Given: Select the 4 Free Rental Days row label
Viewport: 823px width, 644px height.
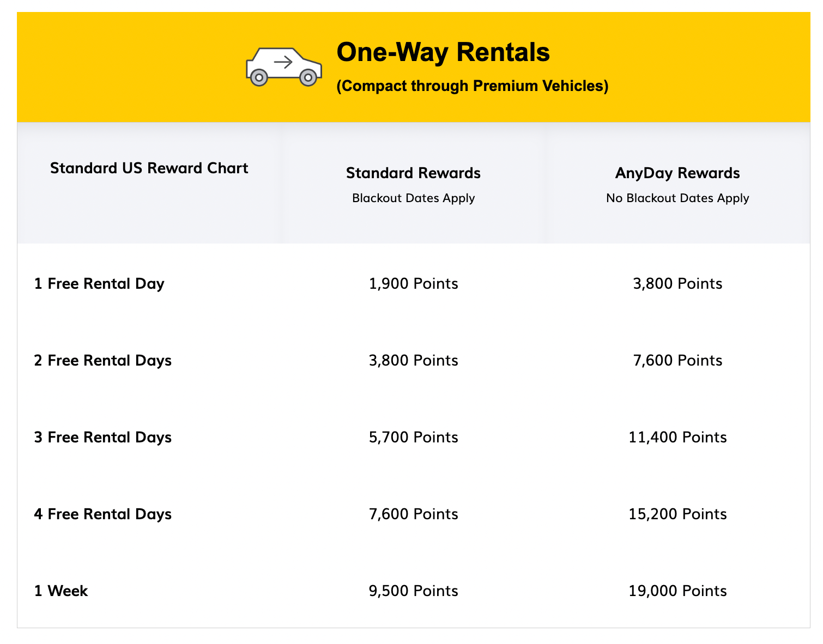Looking at the screenshot, I should [102, 514].
